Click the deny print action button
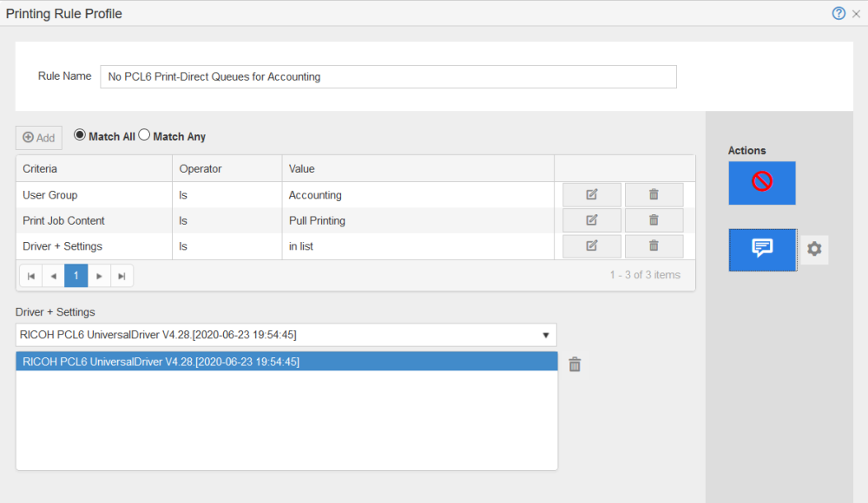Screen dimensions: 868x503 761,183
